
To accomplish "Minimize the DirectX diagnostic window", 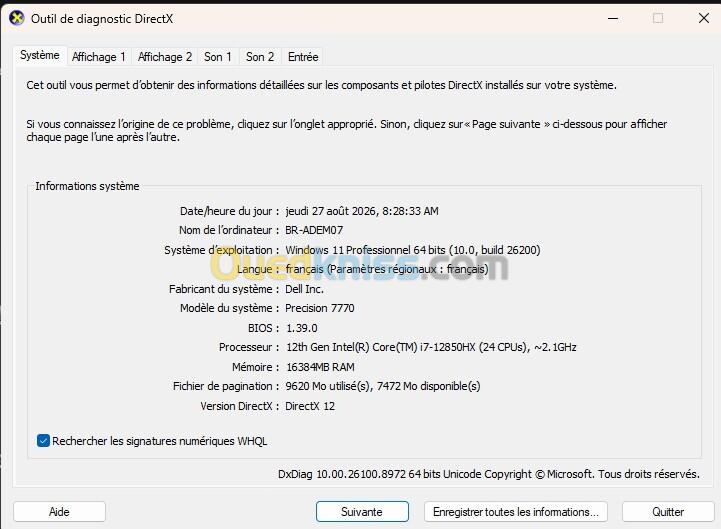I will [612, 18].
